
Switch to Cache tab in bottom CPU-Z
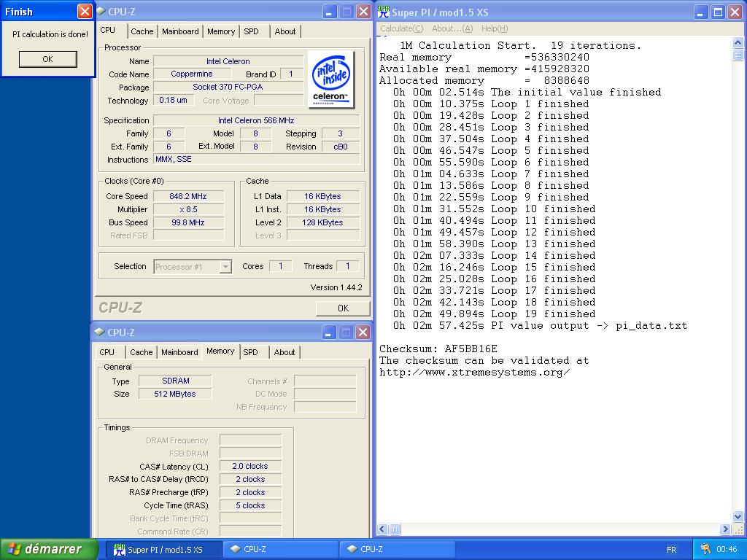[x=142, y=352]
